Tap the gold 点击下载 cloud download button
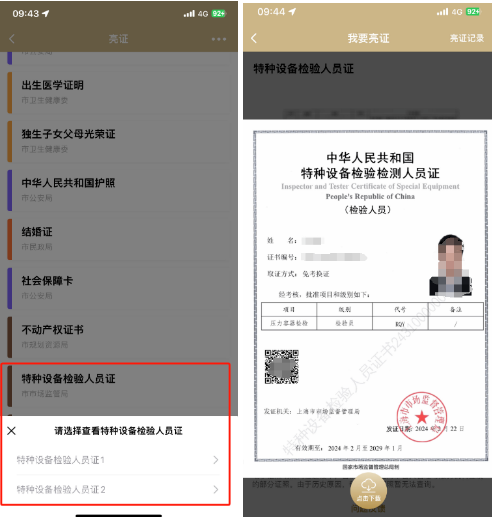Screen dimensions: 492x517 point(368,490)
